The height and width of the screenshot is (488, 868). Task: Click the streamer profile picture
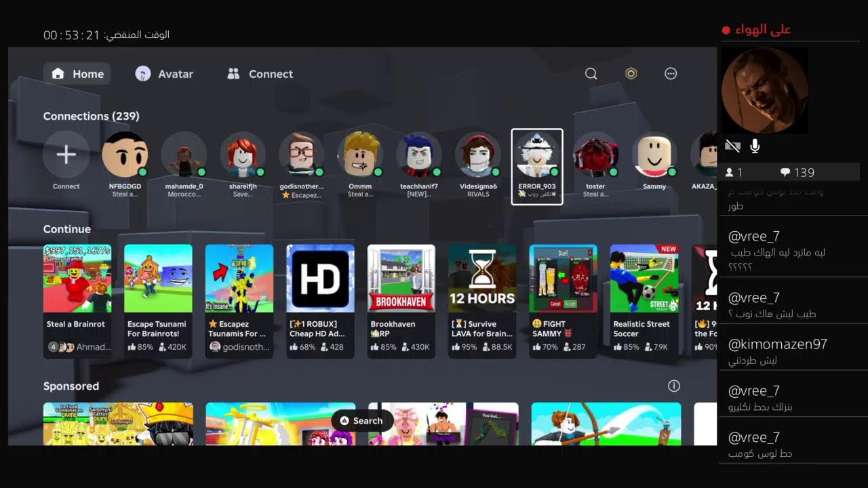point(764,90)
